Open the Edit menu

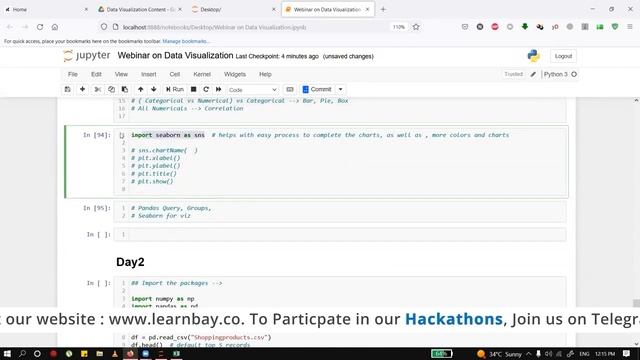coord(96,74)
